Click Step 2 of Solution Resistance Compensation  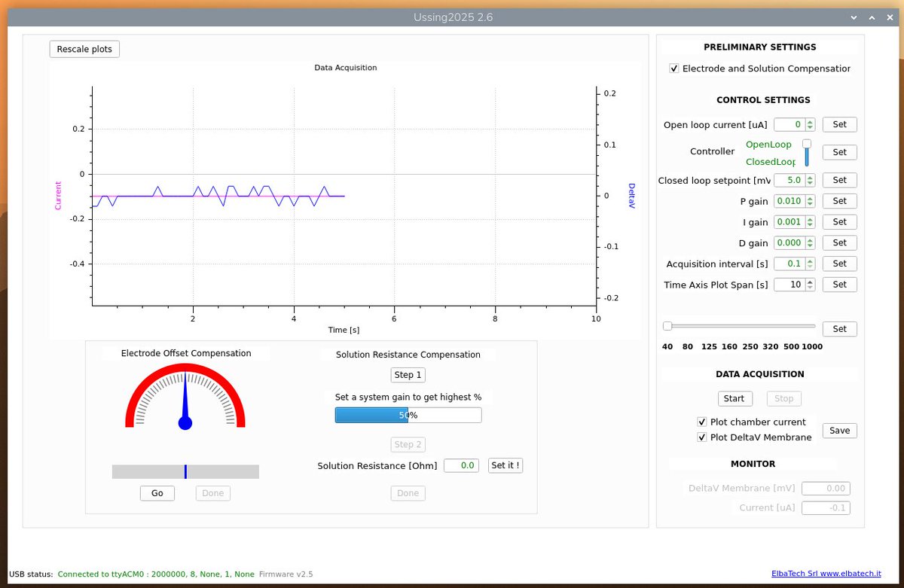pyautogui.click(x=408, y=444)
